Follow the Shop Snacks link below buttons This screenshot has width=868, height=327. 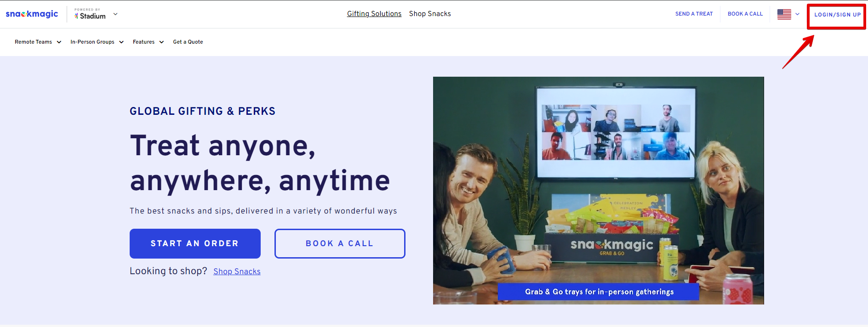click(x=237, y=271)
